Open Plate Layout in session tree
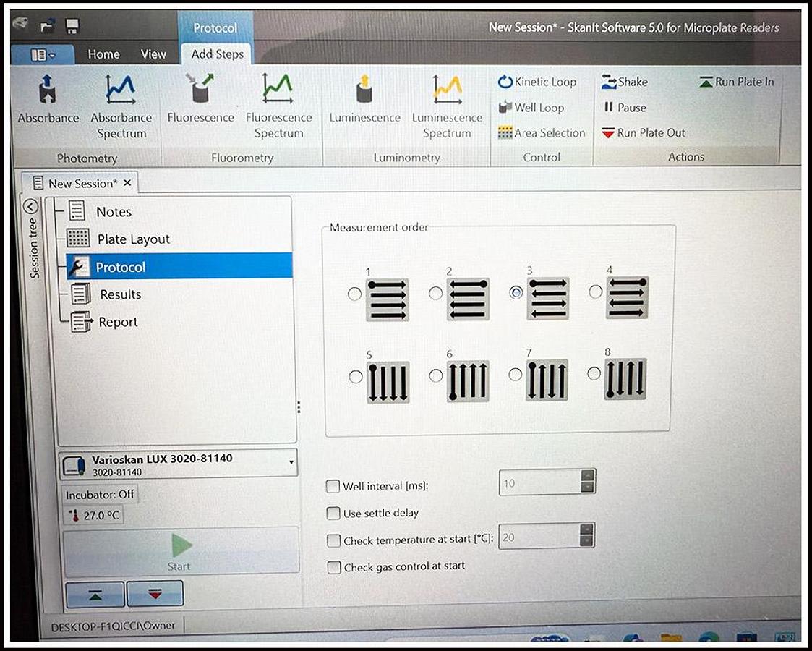Image resolution: width=812 pixels, height=651 pixels. point(133,239)
